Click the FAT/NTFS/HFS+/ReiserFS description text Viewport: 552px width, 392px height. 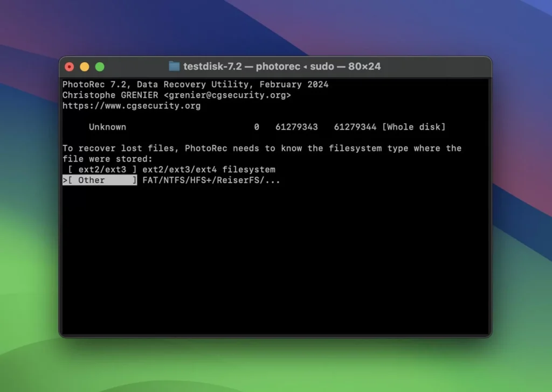coord(211,180)
